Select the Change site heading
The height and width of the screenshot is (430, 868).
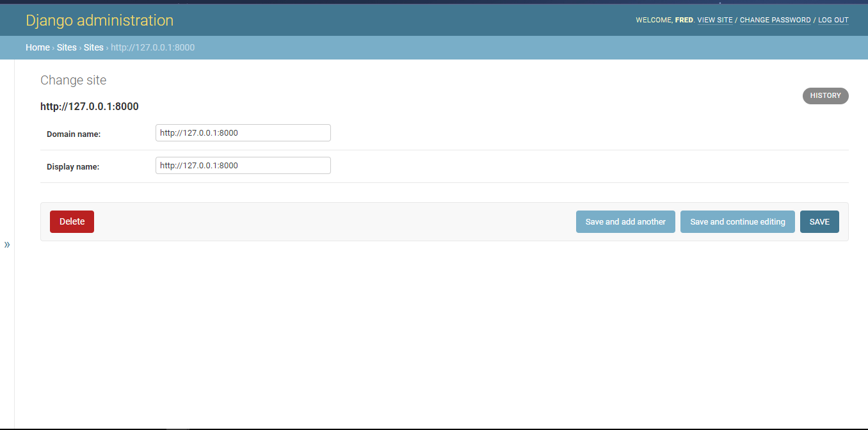tap(74, 80)
